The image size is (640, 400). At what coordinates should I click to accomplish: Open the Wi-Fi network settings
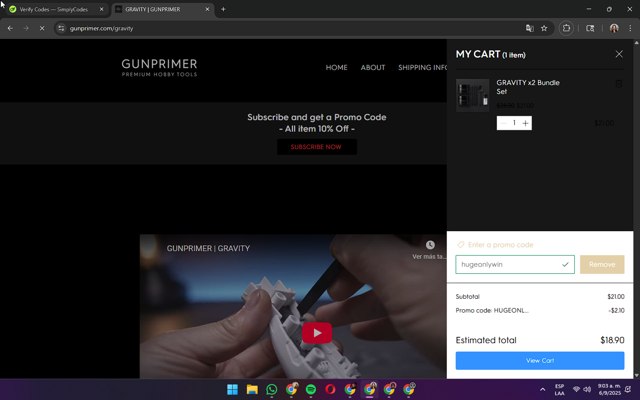(x=576, y=389)
